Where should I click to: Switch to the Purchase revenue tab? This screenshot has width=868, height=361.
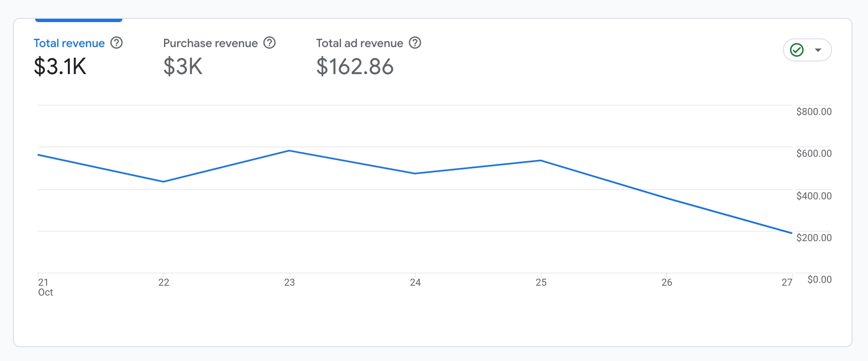click(x=210, y=43)
